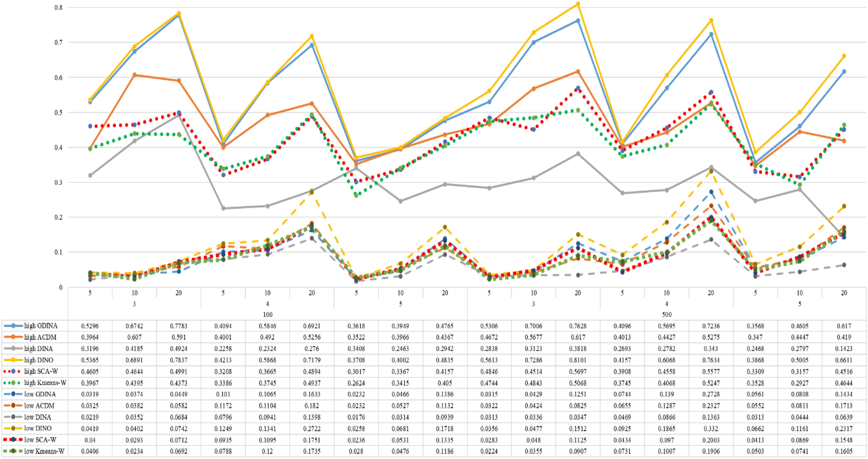
Task: Click the dashed yellow marker beside low DINO
Action: point(13,429)
